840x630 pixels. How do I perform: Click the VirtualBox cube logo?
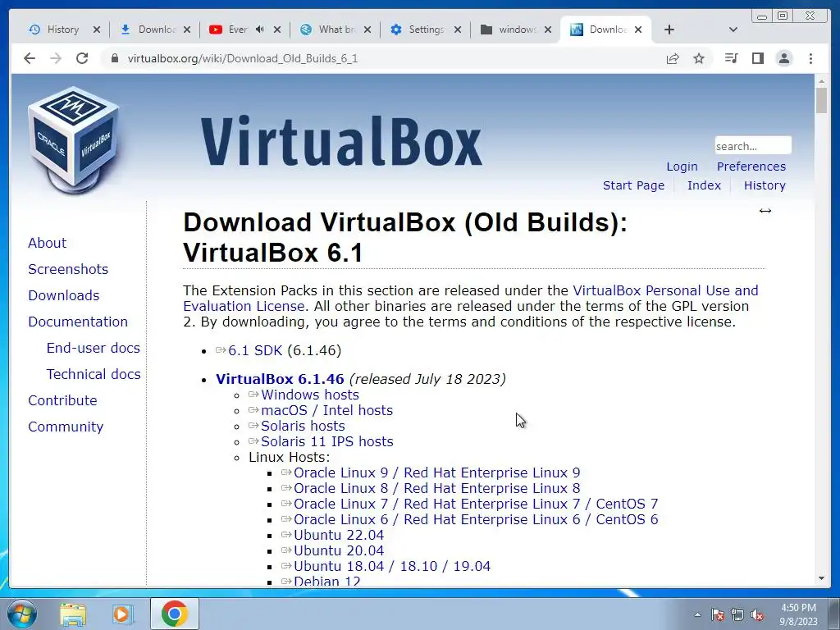(74, 139)
